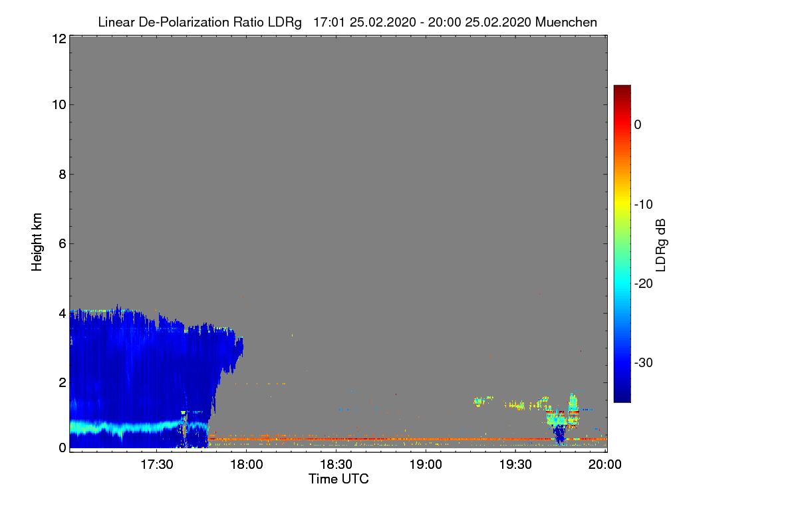This screenshot has width=798, height=532.
Task: Click the height axis label 10
Action: click(58, 104)
